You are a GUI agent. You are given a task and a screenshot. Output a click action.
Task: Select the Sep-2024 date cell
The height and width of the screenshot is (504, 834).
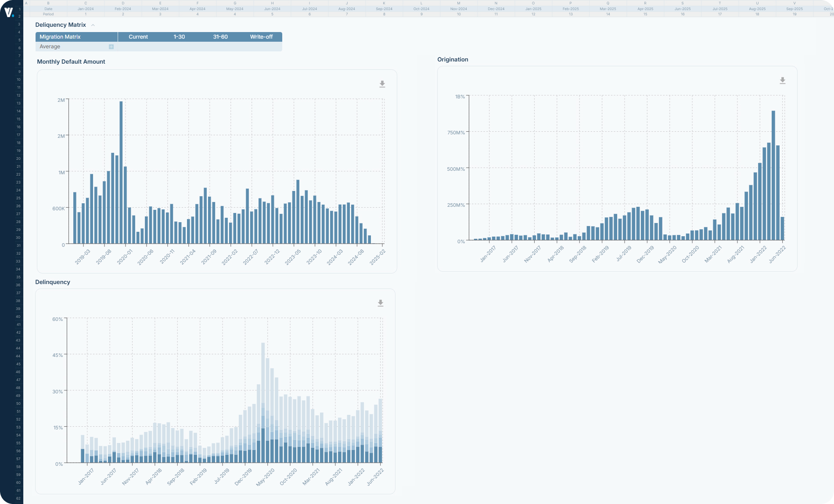click(x=384, y=9)
